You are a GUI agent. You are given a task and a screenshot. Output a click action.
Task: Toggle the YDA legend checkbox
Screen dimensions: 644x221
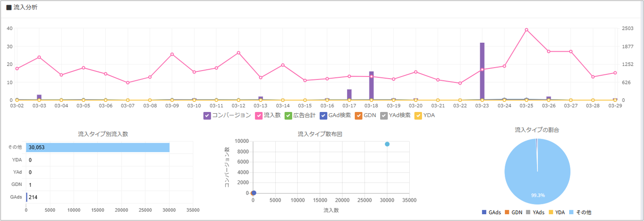pos(418,115)
